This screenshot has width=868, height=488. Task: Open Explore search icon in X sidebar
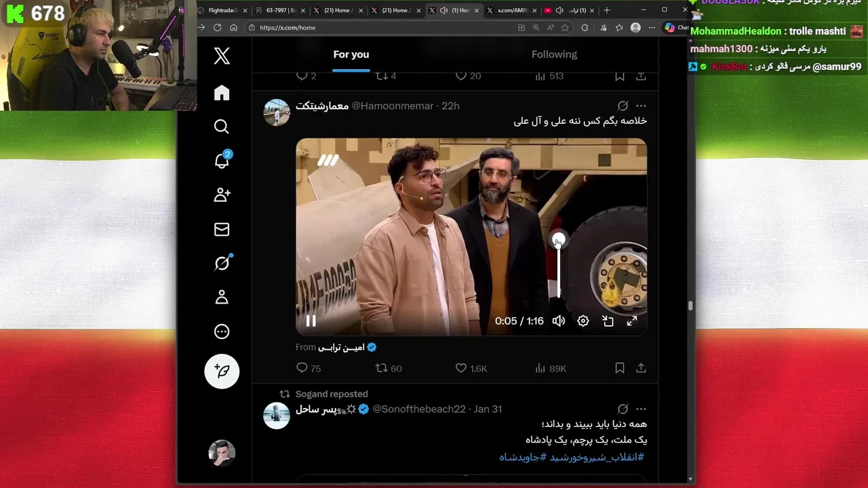tap(222, 127)
